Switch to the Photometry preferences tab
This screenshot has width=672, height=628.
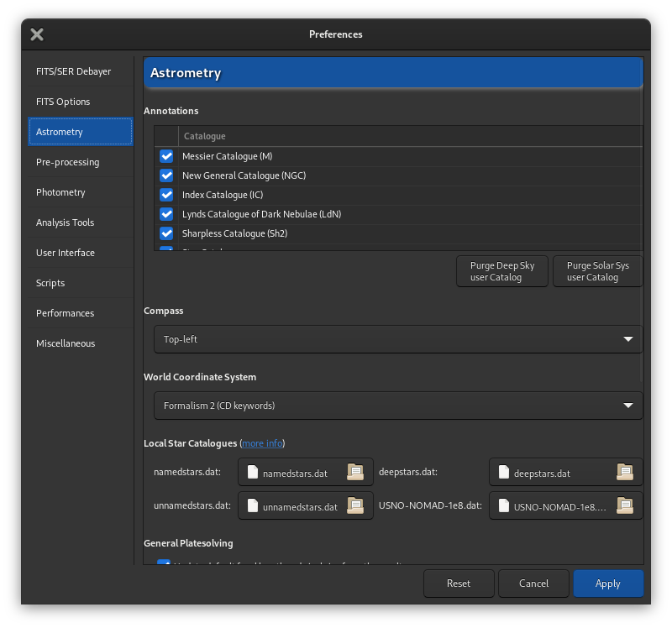(60, 192)
